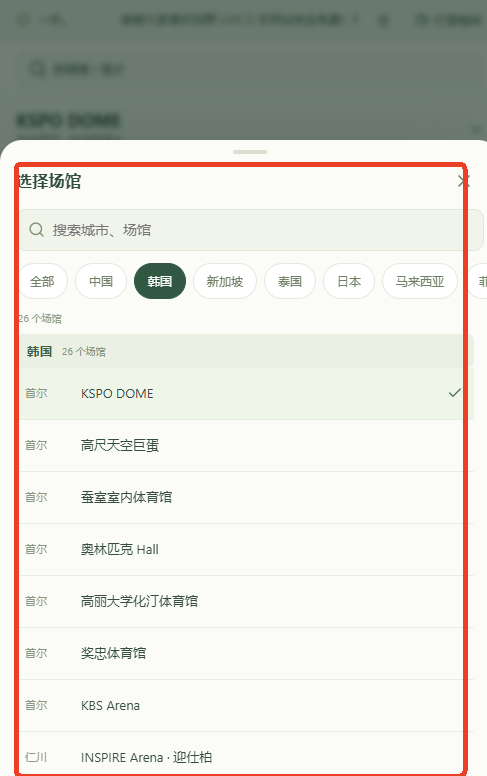Select the 日本 filter chip

coord(349,282)
